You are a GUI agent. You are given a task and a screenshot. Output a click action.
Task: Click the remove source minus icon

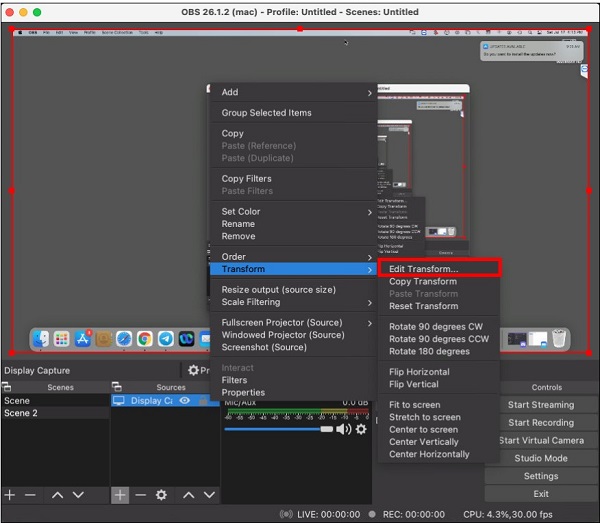140,495
